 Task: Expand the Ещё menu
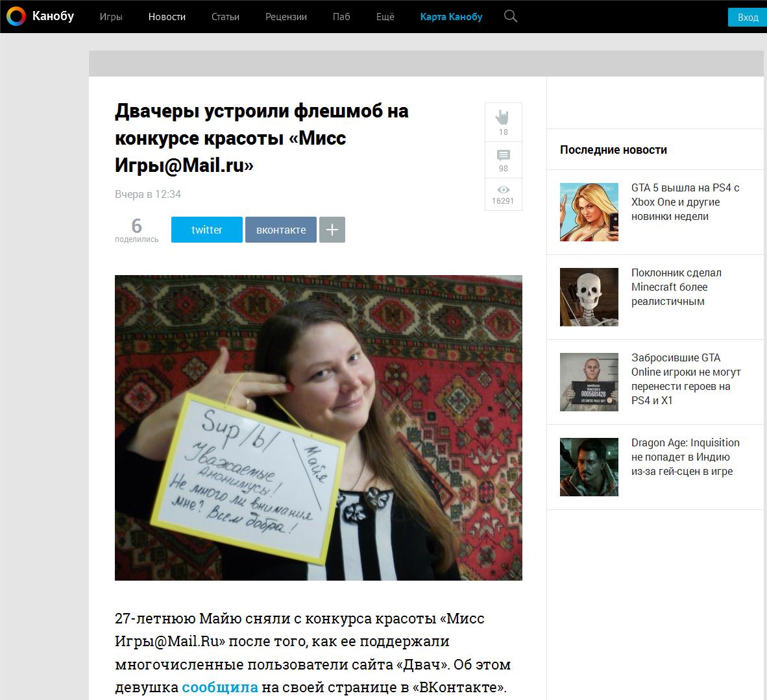pyautogui.click(x=385, y=17)
